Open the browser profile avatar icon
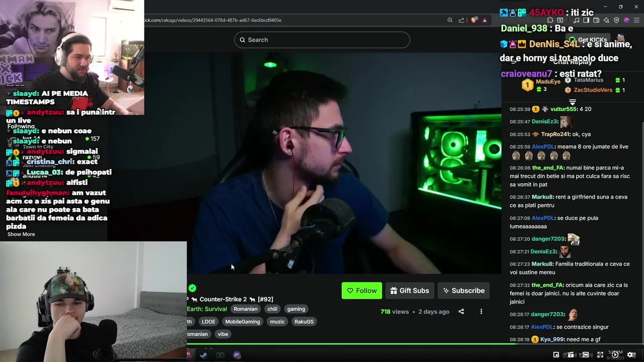 click(626, 20)
